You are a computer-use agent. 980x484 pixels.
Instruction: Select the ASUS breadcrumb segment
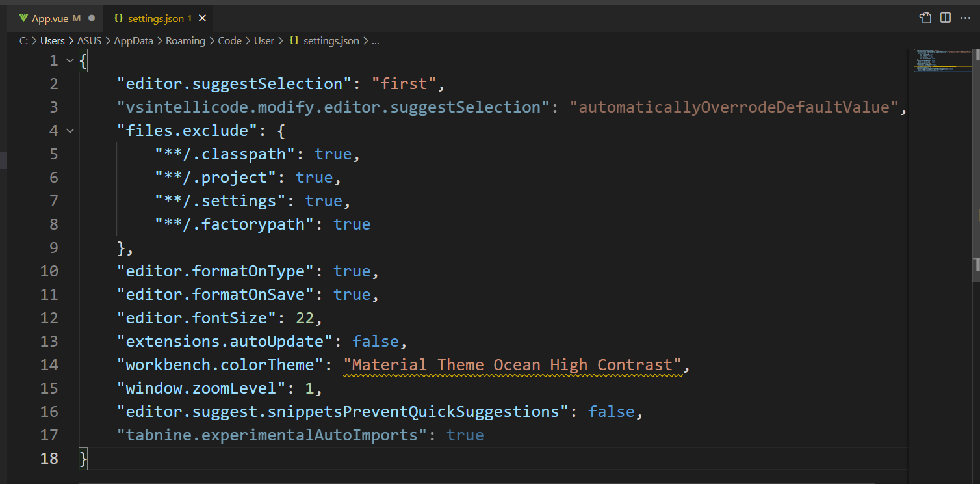pyautogui.click(x=89, y=40)
